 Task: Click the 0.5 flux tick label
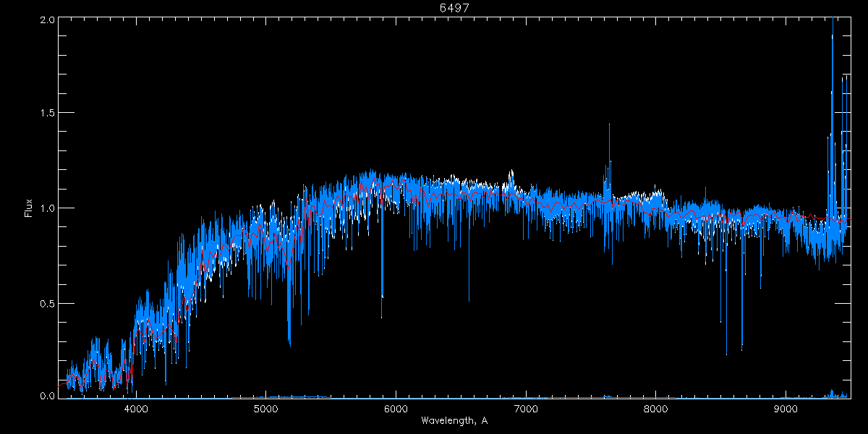click(x=47, y=303)
